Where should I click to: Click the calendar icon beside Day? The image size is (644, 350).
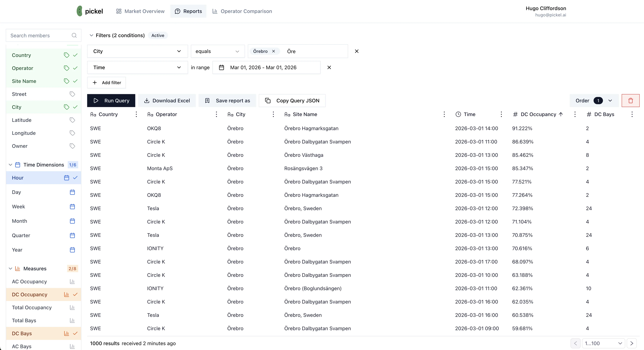(x=72, y=192)
